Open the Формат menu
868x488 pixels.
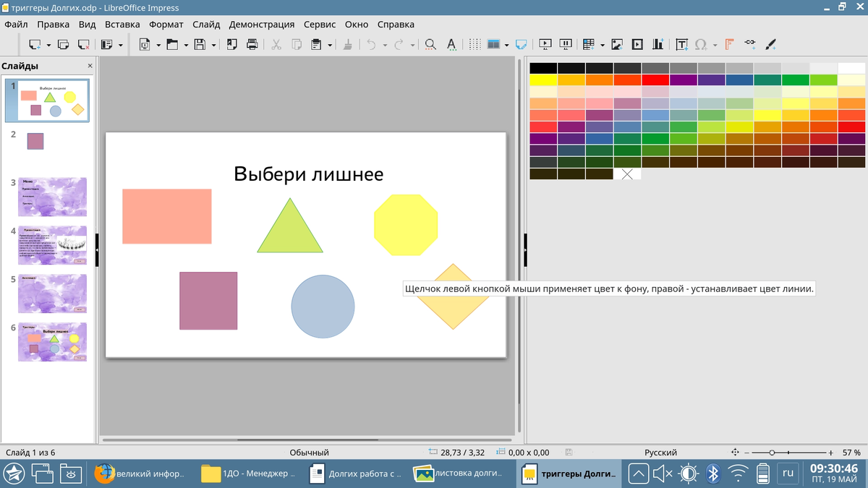(166, 24)
